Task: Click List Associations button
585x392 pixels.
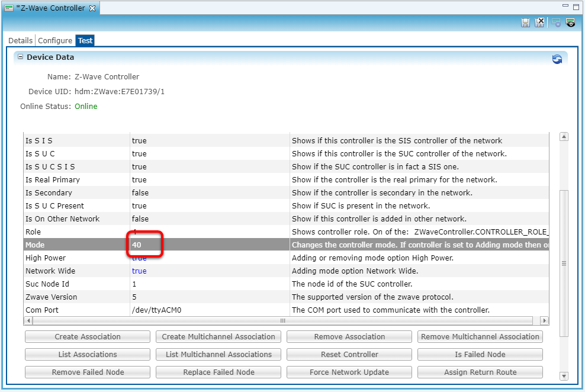Action: [x=88, y=354]
